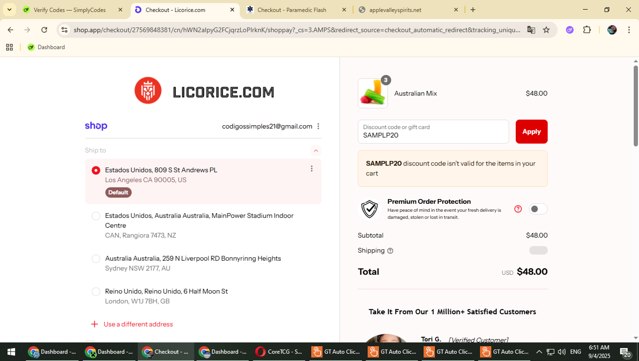
Task: Open the ENG language indicator
Action: click(575, 352)
